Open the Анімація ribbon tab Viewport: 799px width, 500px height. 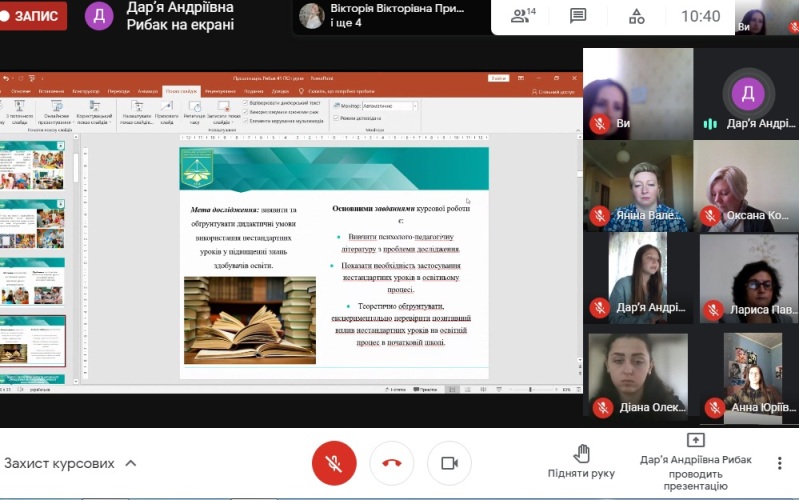[x=147, y=91]
